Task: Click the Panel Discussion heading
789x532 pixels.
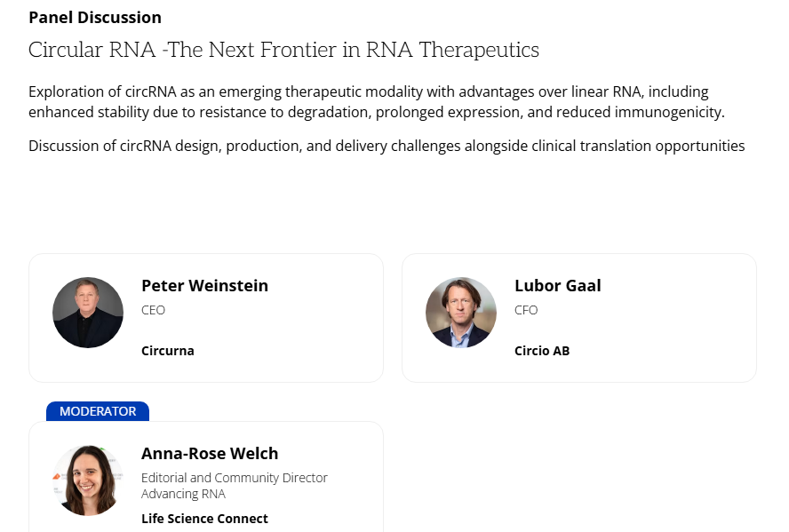Action: [x=95, y=18]
